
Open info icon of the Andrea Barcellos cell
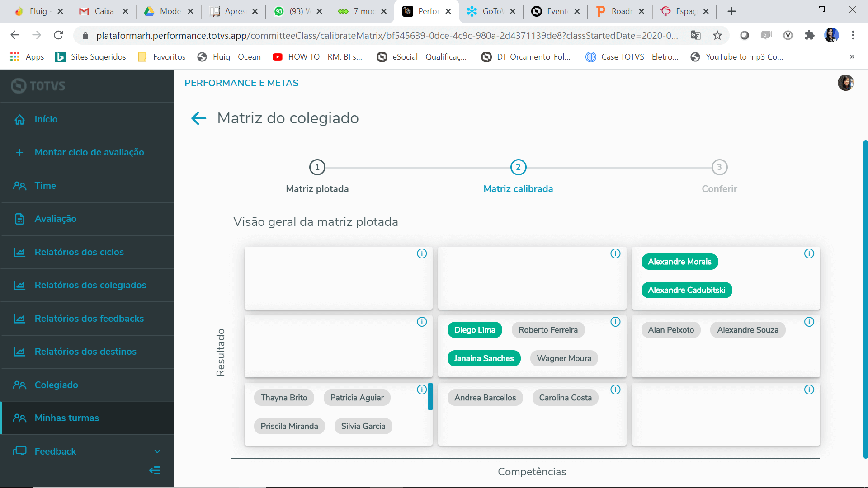(615, 389)
